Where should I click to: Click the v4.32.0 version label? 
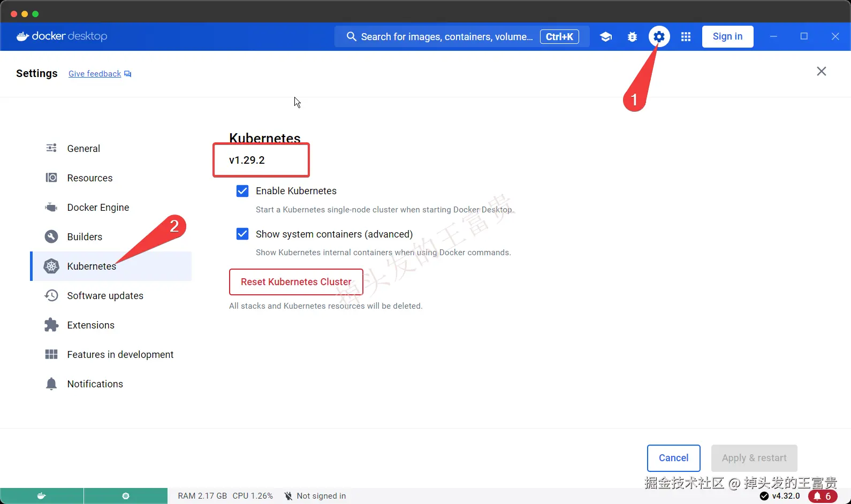pyautogui.click(x=786, y=496)
